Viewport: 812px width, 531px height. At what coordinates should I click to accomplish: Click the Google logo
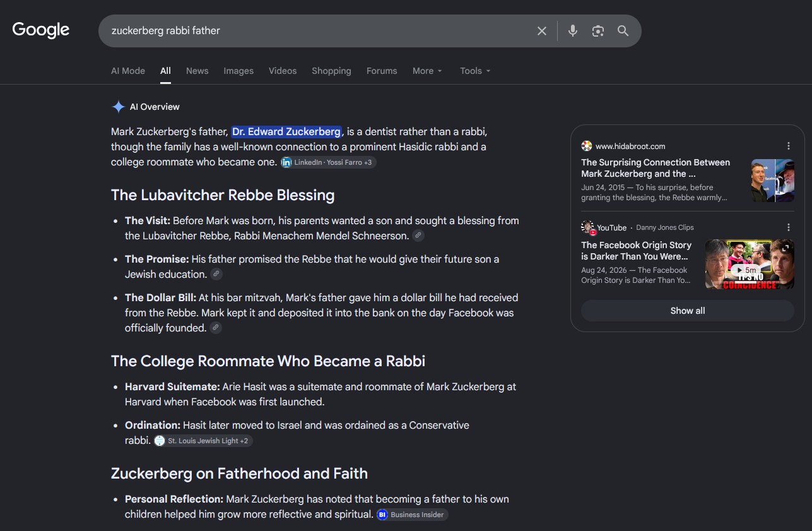pos(41,30)
